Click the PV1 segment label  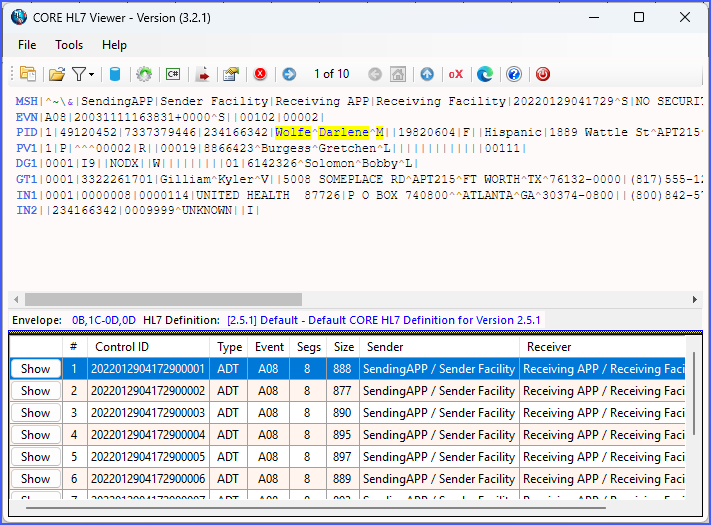pyautogui.click(x=26, y=148)
